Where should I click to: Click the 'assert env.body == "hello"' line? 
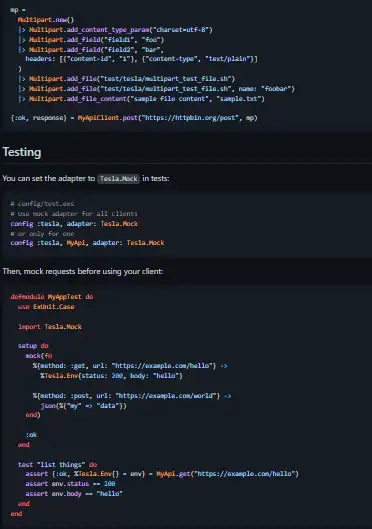[74, 494]
